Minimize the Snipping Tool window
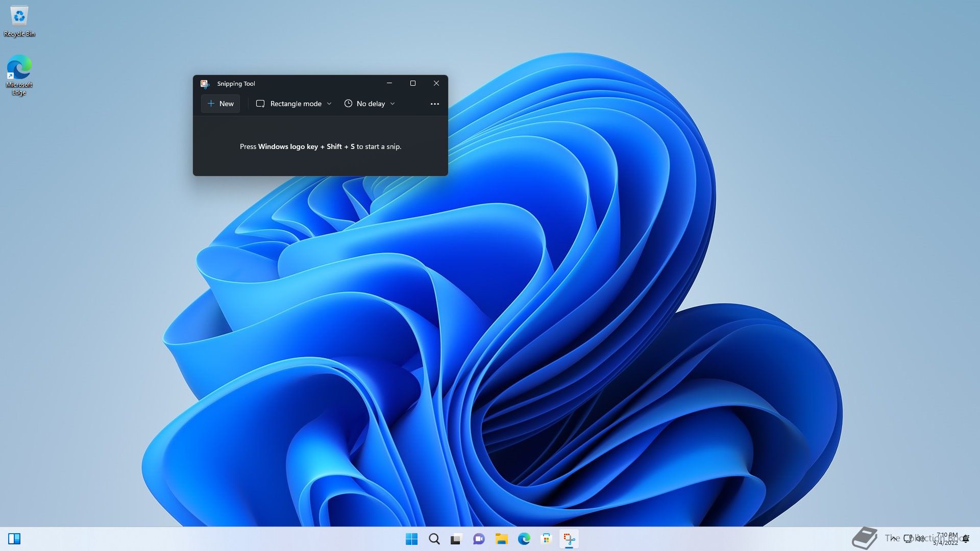980x551 pixels. [389, 83]
